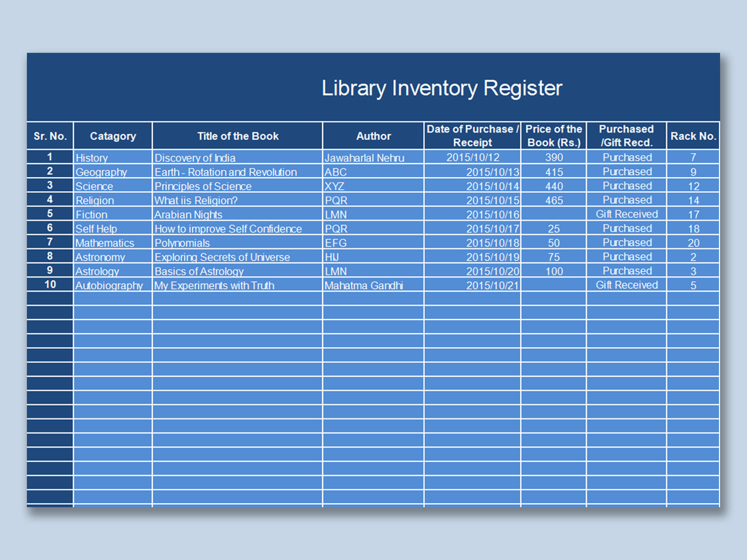Click the Library Inventory Register title
747x560 pixels.
click(x=442, y=88)
